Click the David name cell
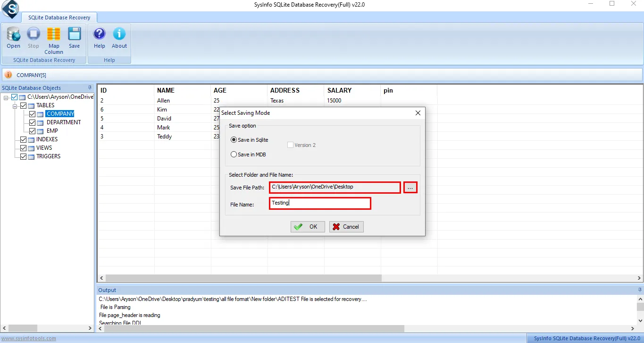This screenshot has height=343, width=644. (x=183, y=119)
